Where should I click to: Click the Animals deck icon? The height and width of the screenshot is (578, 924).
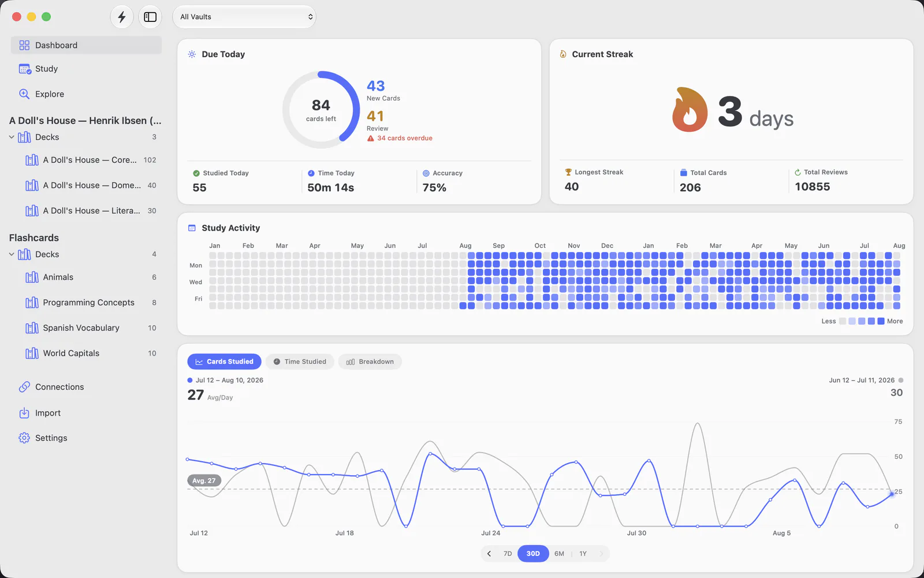click(32, 277)
